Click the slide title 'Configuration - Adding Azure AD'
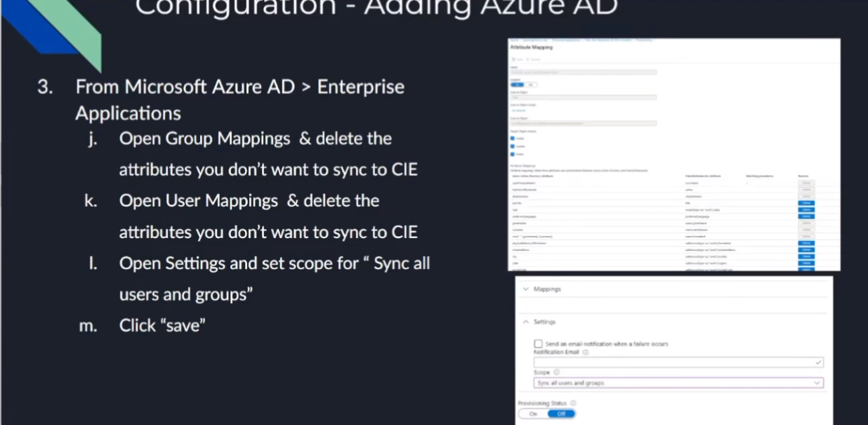The width and height of the screenshot is (868, 425). pos(376,7)
